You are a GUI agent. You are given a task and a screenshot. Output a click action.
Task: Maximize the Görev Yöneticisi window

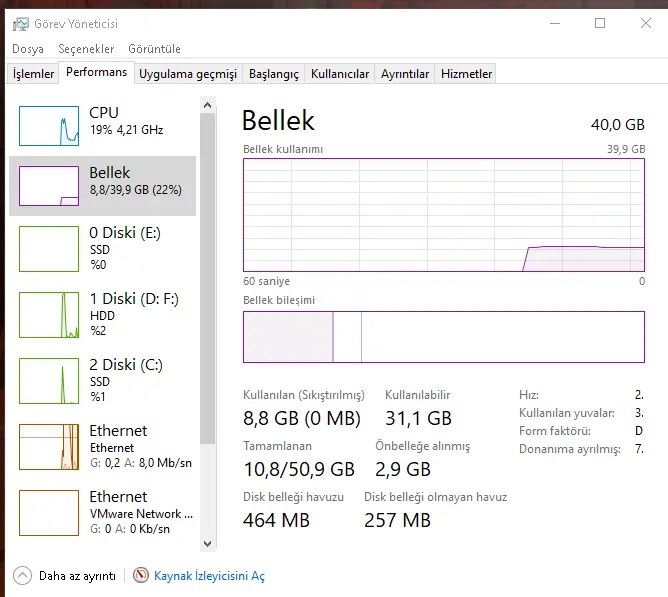click(x=600, y=23)
